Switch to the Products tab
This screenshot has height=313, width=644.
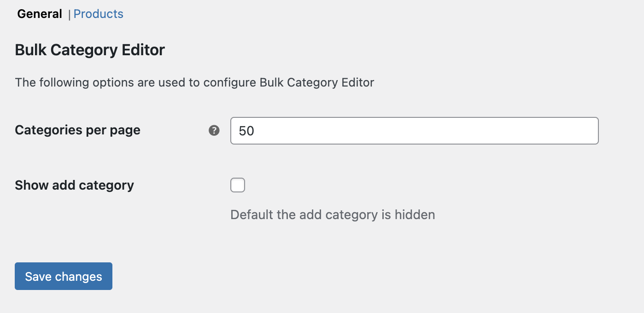99,14
